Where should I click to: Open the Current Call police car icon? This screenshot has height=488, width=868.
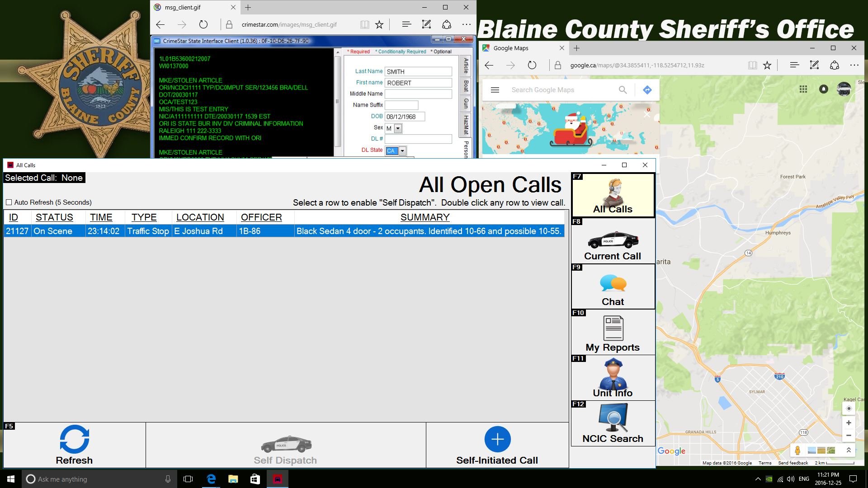pyautogui.click(x=613, y=240)
